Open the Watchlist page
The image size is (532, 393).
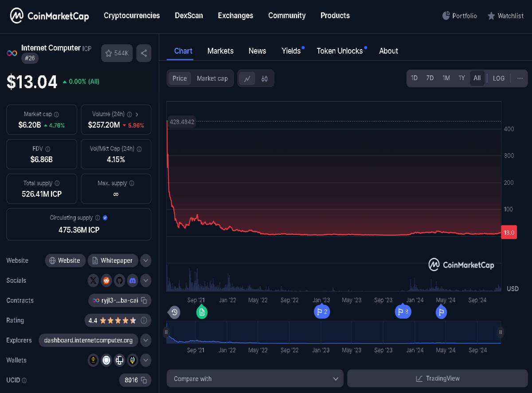click(505, 16)
